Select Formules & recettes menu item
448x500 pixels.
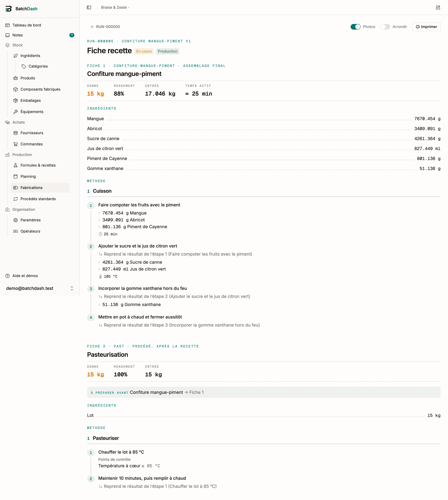pos(40,165)
